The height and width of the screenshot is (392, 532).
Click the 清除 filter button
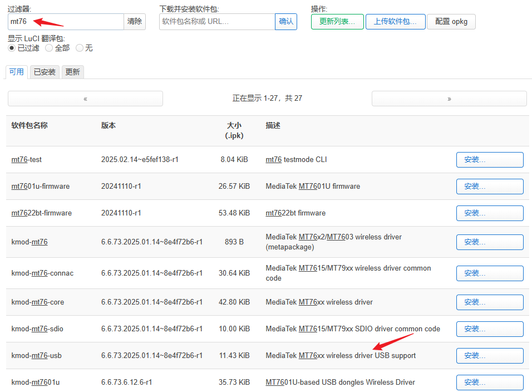pos(134,22)
